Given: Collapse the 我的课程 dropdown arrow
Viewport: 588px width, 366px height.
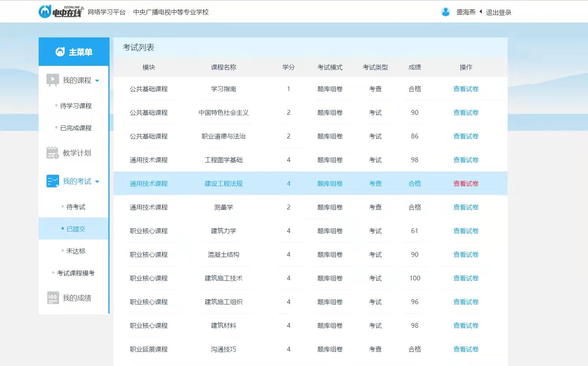Looking at the screenshot, I should (97, 81).
